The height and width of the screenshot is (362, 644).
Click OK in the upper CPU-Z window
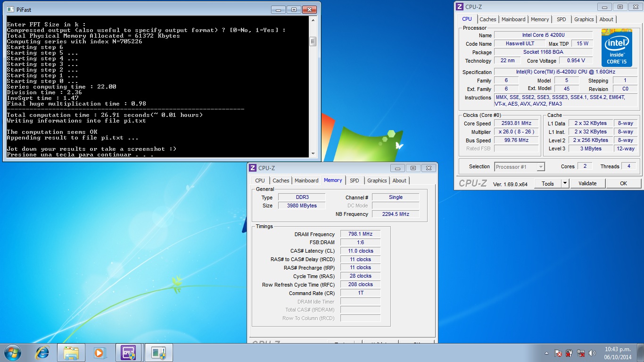point(623,183)
